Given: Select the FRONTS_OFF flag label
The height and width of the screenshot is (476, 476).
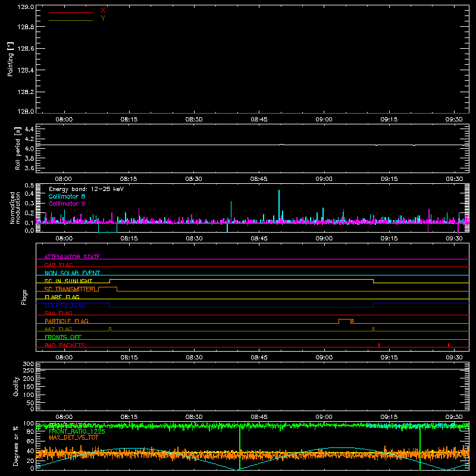Looking at the screenshot, I should point(63,337).
